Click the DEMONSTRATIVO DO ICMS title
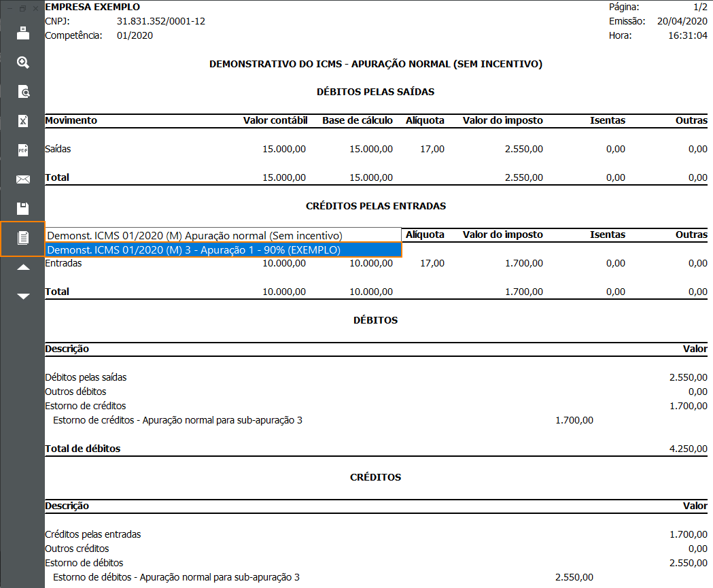The height and width of the screenshot is (588, 713). pyautogui.click(x=376, y=64)
